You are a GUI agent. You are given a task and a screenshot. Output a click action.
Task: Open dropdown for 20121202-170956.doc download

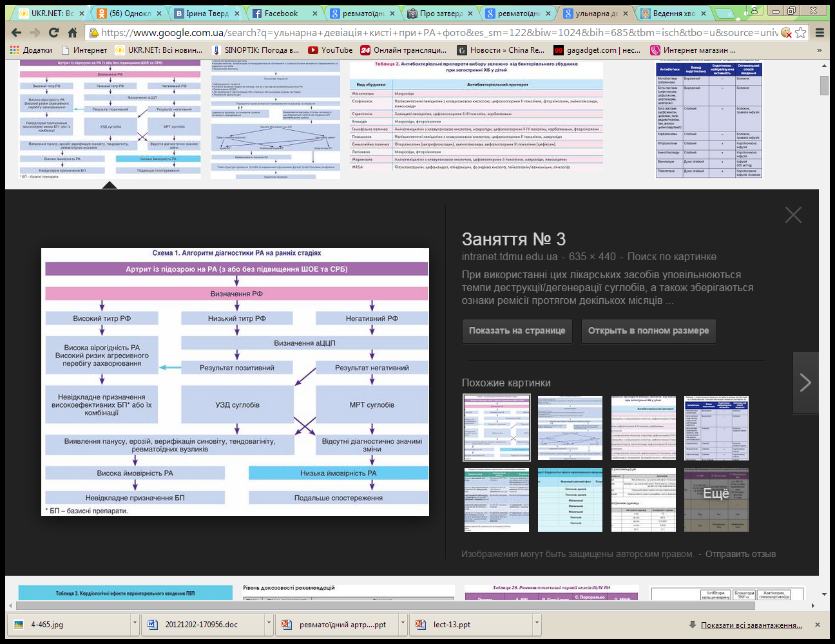click(269, 624)
